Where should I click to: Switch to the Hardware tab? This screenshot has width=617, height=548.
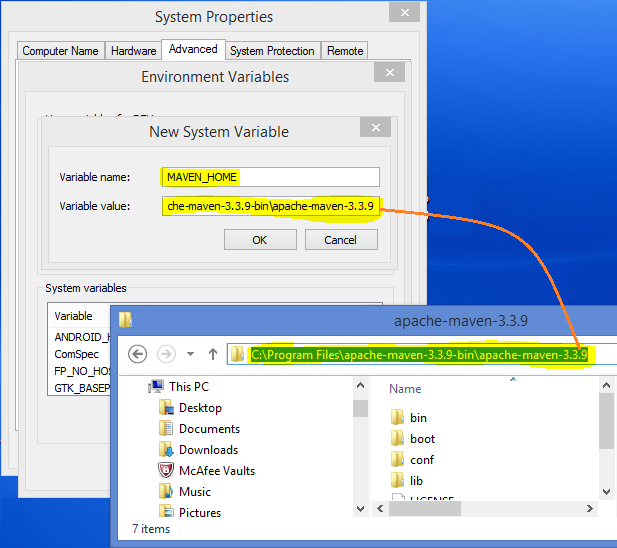(133, 51)
